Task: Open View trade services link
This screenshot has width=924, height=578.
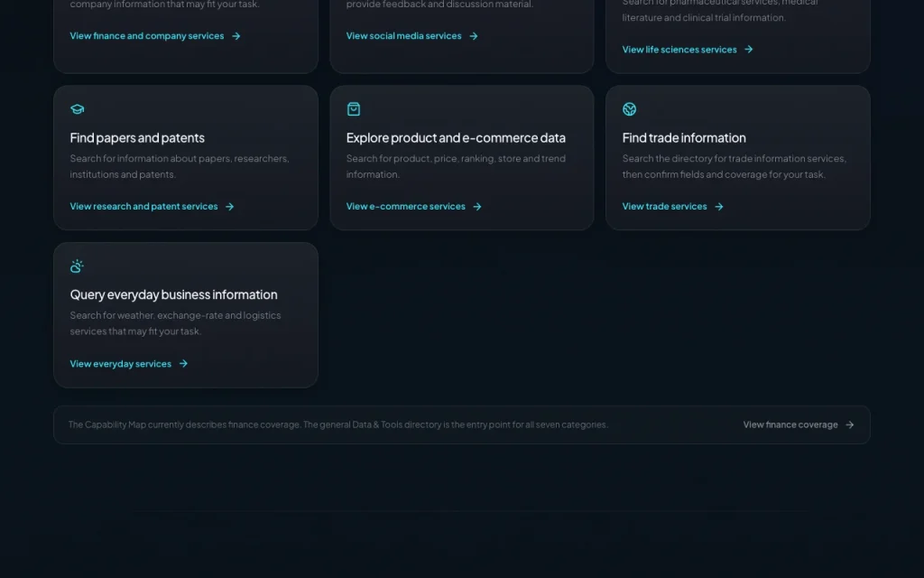Action: coord(665,207)
